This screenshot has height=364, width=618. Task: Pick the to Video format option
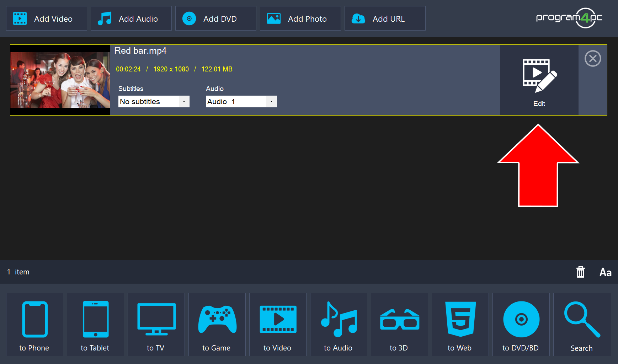[x=278, y=325]
